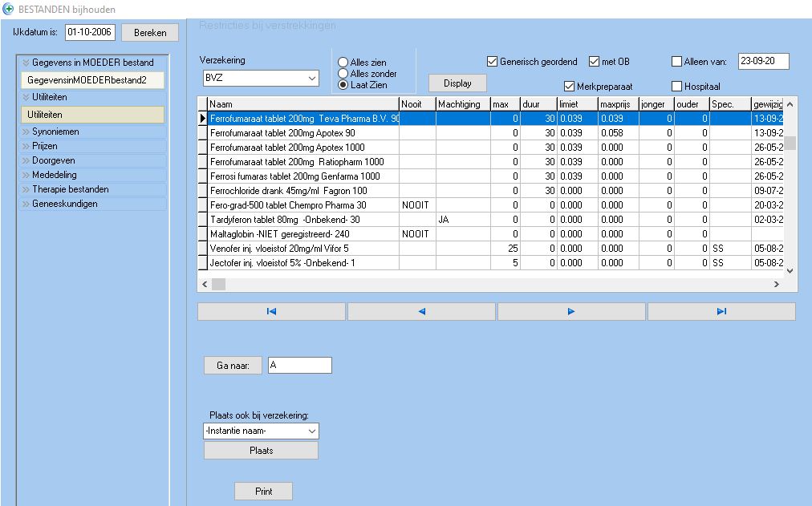This screenshot has height=506, width=812.
Task: Click the Bereken button
Action: (x=150, y=33)
